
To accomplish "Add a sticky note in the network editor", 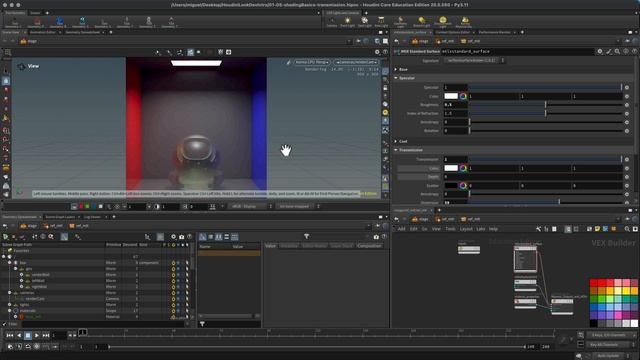I will coord(598,229).
